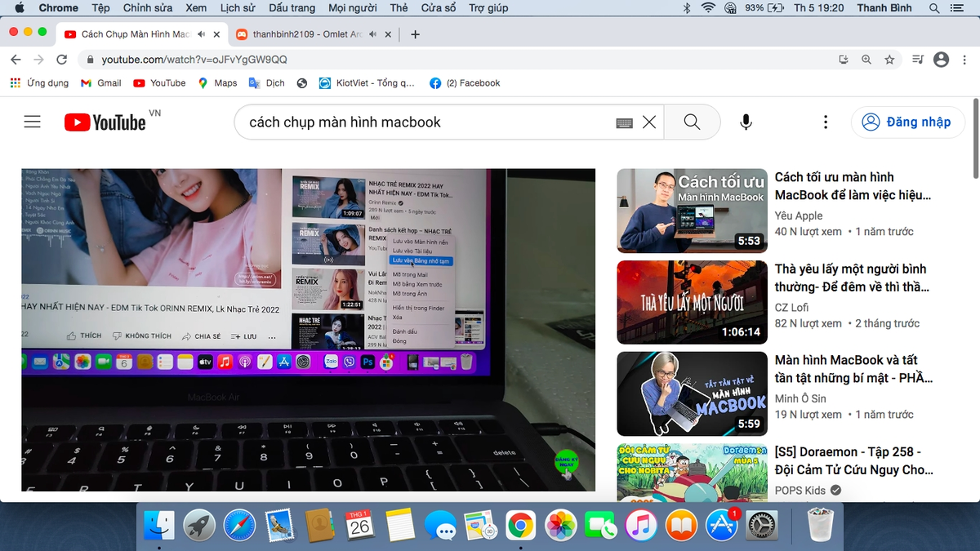The width and height of the screenshot is (980, 551).
Task: Open App Store from the Dock
Action: pos(722,525)
